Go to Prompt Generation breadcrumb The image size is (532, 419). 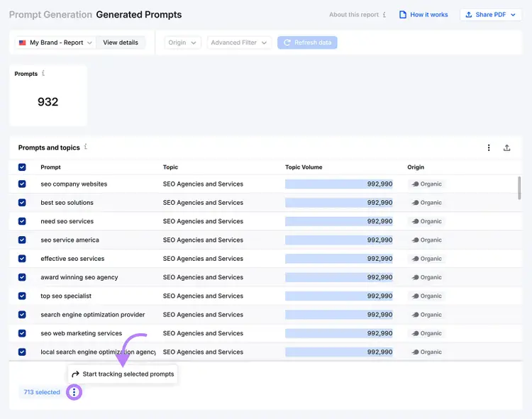[x=50, y=15]
